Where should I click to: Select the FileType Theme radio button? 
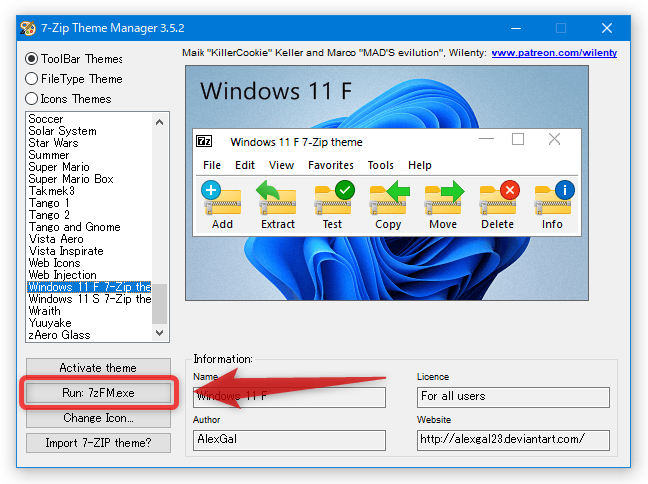[32, 79]
